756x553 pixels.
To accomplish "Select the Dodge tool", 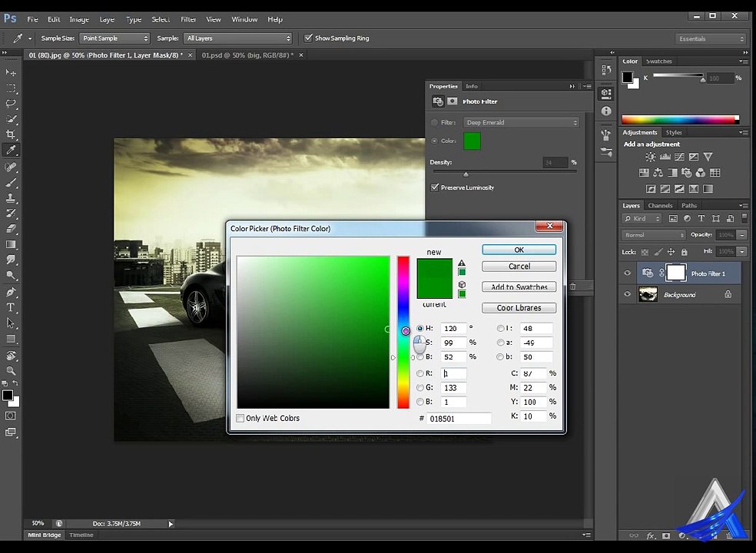I will 11,275.
